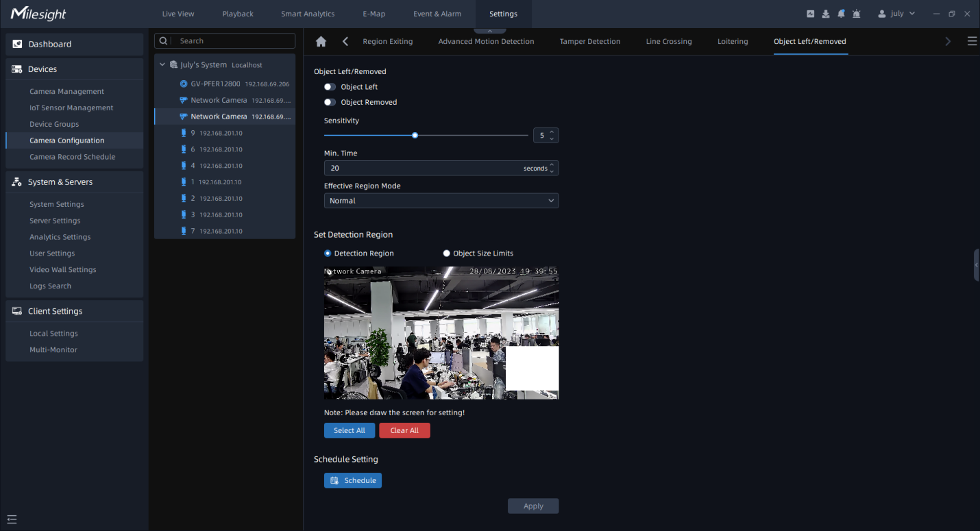980x531 pixels.
Task: Enable the Object Left toggle
Action: pos(330,87)
